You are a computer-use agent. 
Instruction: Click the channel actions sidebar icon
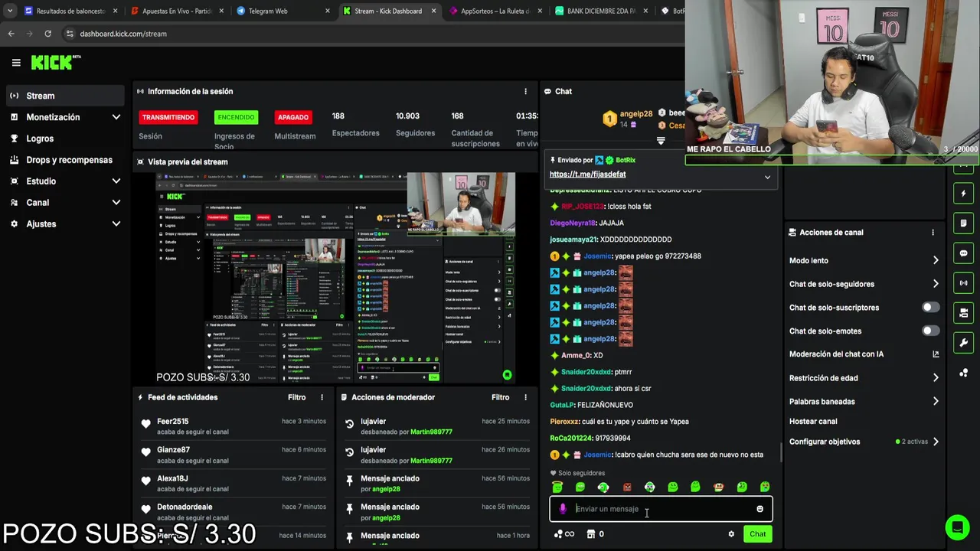(963, 313)
